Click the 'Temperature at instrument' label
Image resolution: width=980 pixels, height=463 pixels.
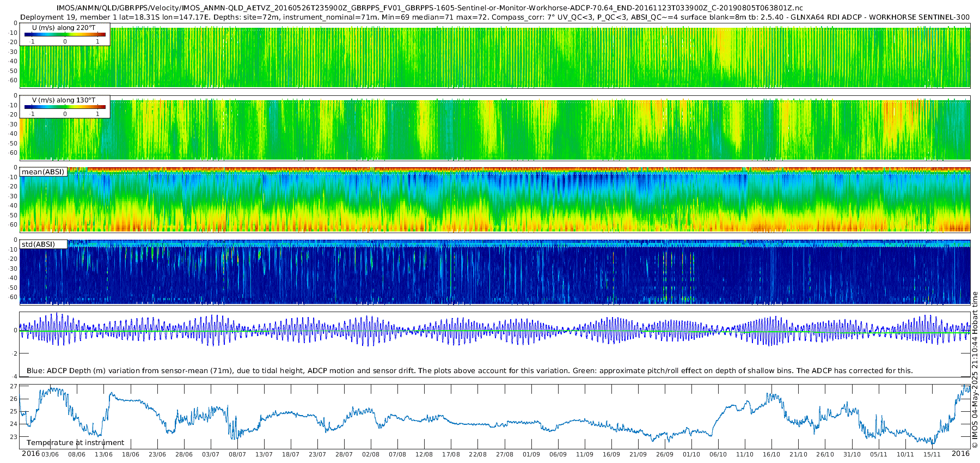75,443
